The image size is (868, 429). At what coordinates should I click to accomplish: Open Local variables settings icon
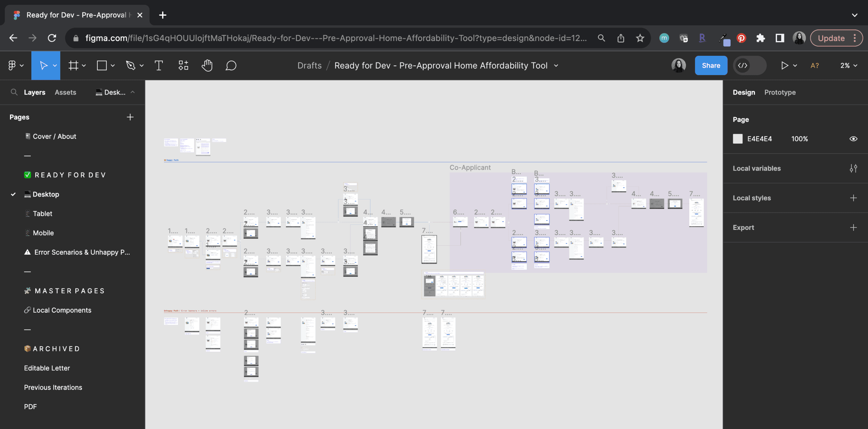pyautogui.click(x=853, y=168)
